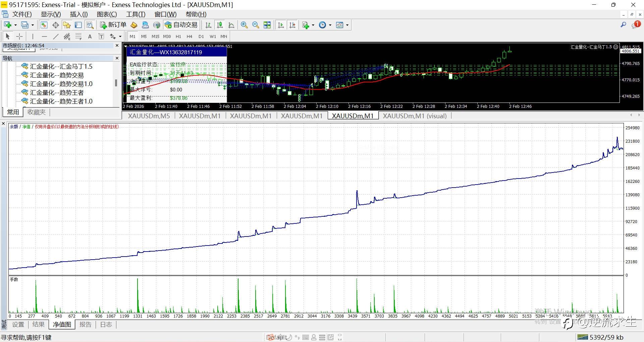Expand the periodicity clock dropdown arrow
The width and height of the screenshot is (644, 342).
pos(330,25)
